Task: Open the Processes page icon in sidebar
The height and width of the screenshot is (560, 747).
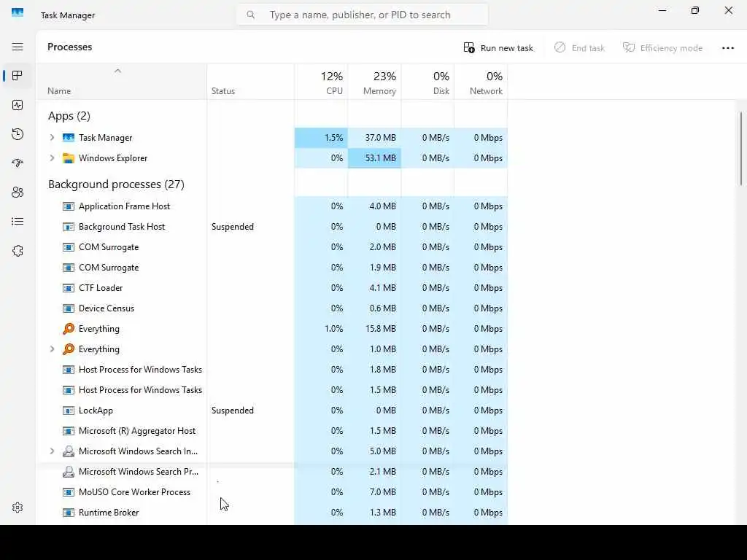Action: 18,76
